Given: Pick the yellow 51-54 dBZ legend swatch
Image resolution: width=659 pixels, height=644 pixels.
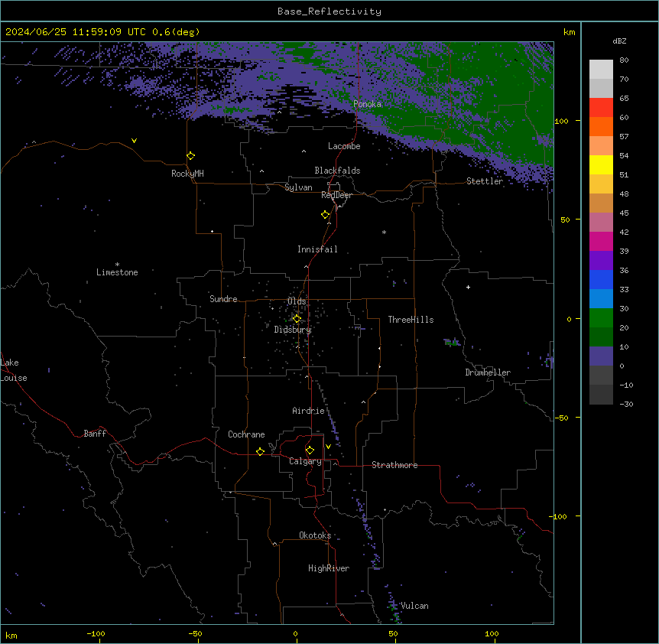Looking at the screenshot, I should pos(601,164).
